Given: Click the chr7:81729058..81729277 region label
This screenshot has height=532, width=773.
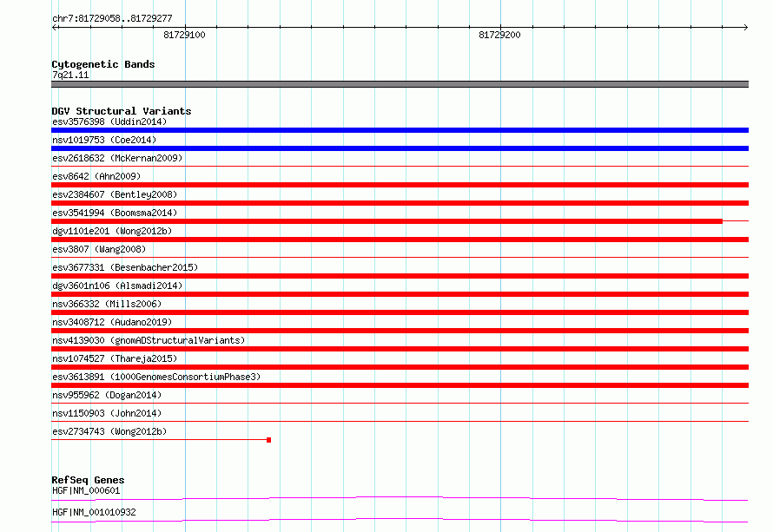Looking at the screenshot, I should pos(112,18).
